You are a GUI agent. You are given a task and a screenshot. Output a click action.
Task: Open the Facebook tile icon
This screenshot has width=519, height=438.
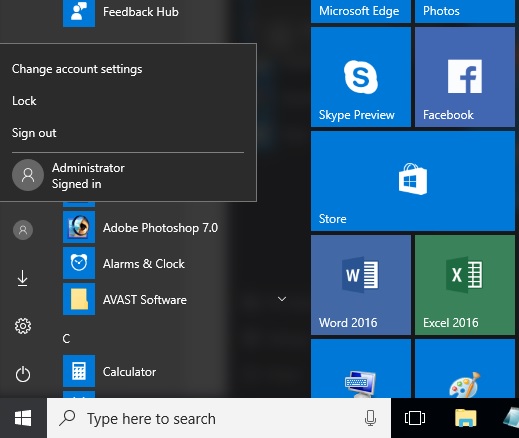(x=465, y=76)
